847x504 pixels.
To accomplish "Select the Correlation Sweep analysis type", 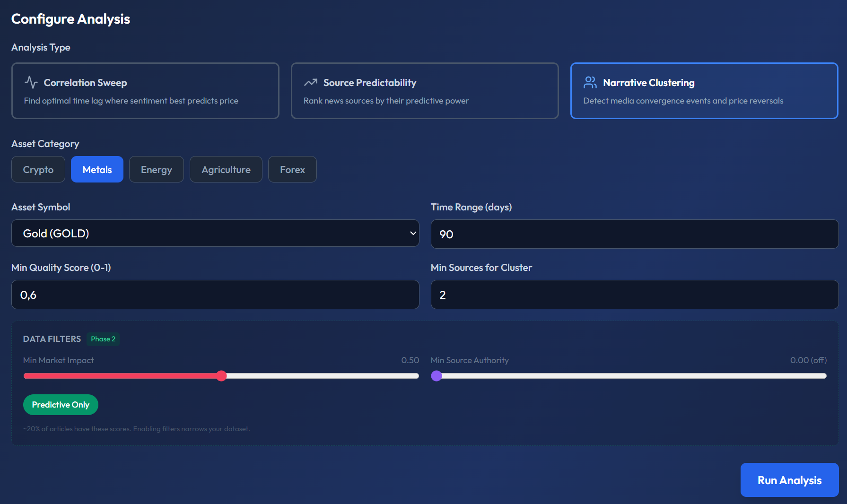I will 145,91.
